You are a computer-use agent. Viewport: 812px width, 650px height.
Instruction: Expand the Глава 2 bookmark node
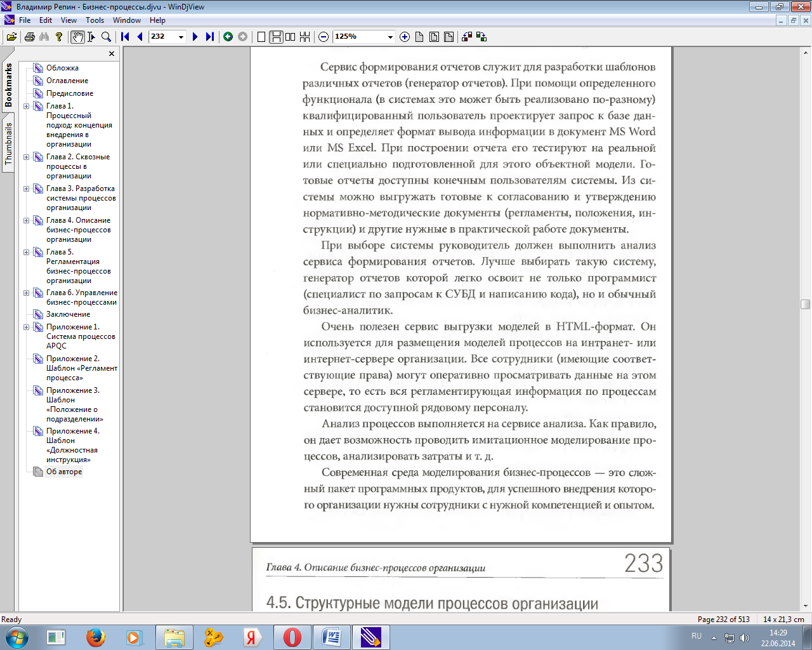26,157
